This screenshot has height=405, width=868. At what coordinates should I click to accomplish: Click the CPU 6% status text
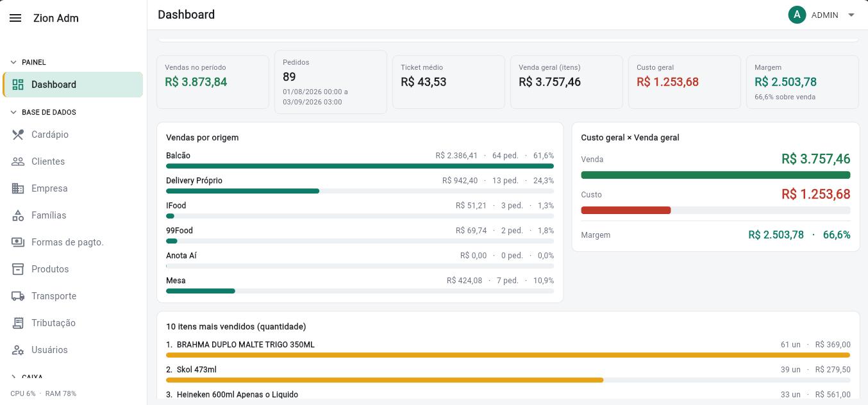coord(23,393)
